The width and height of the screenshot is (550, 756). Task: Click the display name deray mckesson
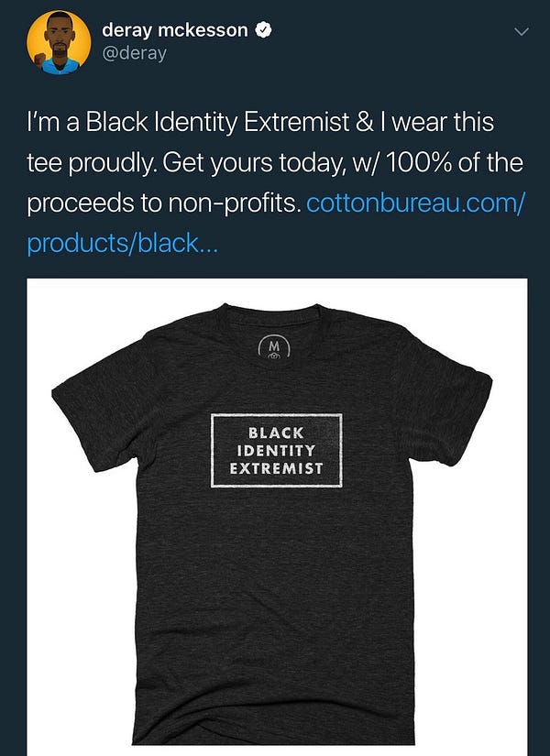[175, 31]
